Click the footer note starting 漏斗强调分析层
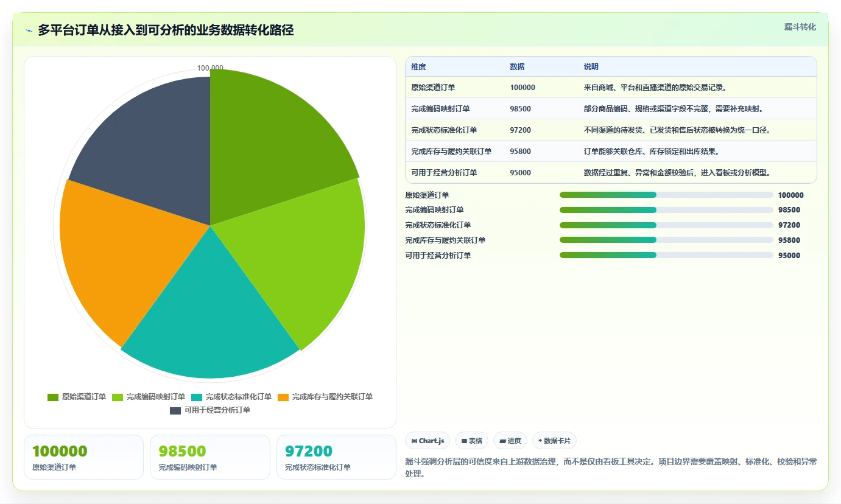841x504 pixels. coord(611,467)
